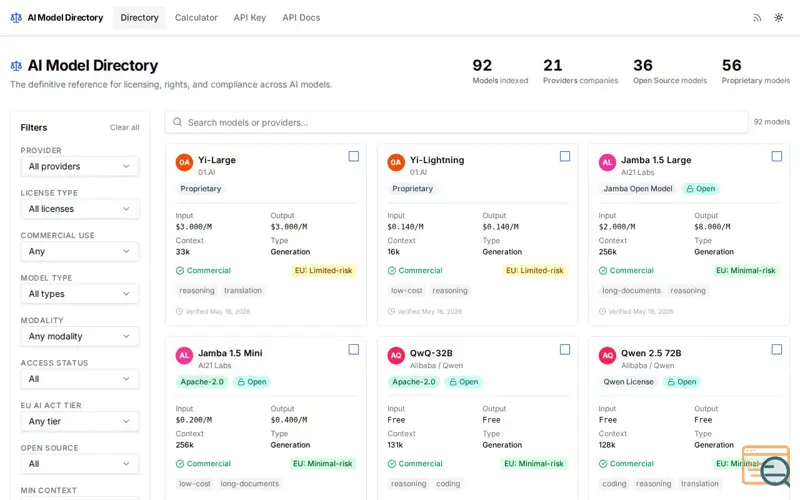Check the Yi-Large compare checkbox
Screen dimensions: 800x500
click(354, 157)
